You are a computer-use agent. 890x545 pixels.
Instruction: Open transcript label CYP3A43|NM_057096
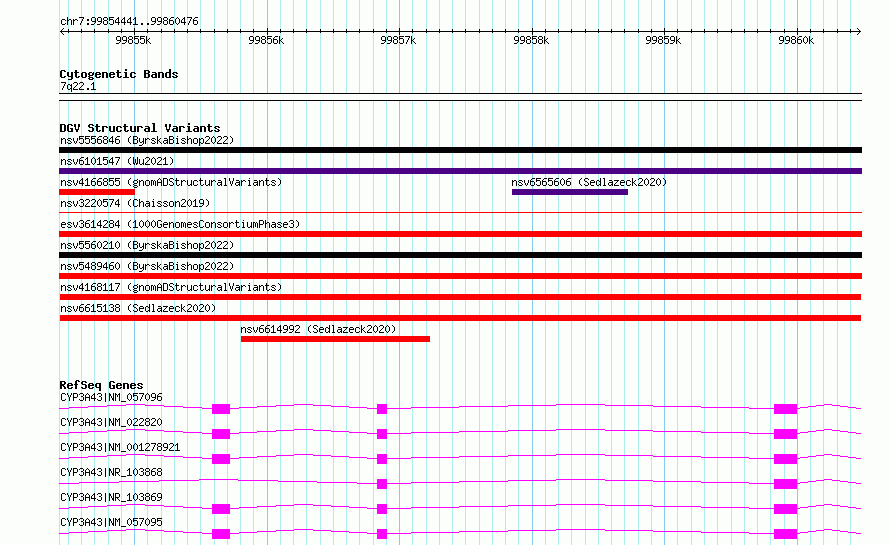(x=111, y=397)
